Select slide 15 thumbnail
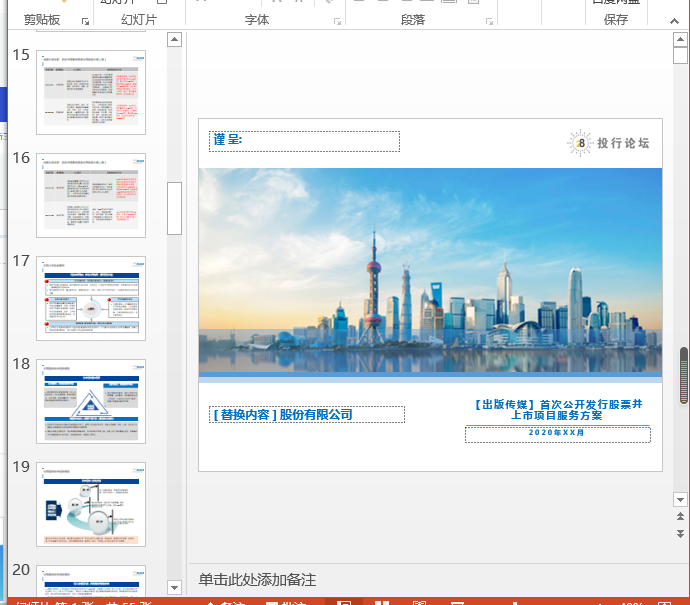This screenshot has height=605, width=690. point(91,92)
